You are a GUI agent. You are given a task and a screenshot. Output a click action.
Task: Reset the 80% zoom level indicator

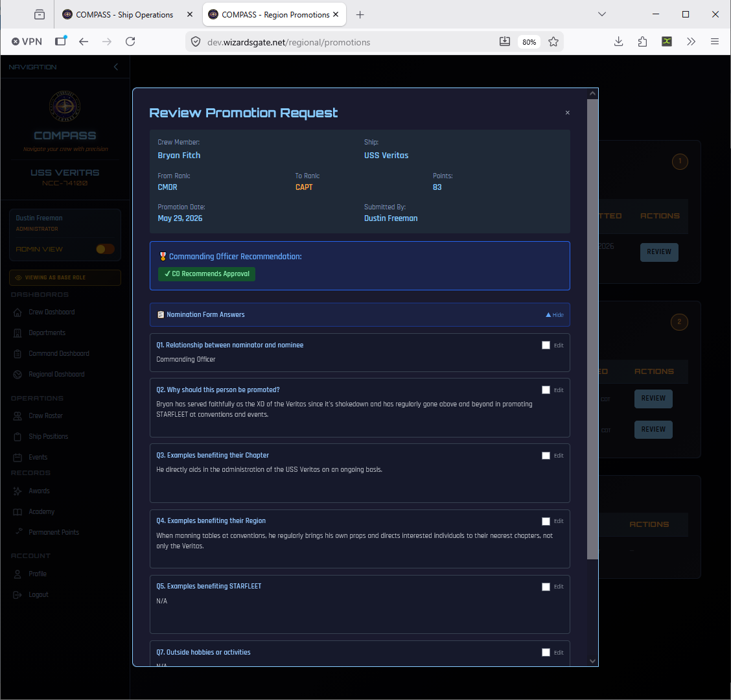click(x=529, y=42)
